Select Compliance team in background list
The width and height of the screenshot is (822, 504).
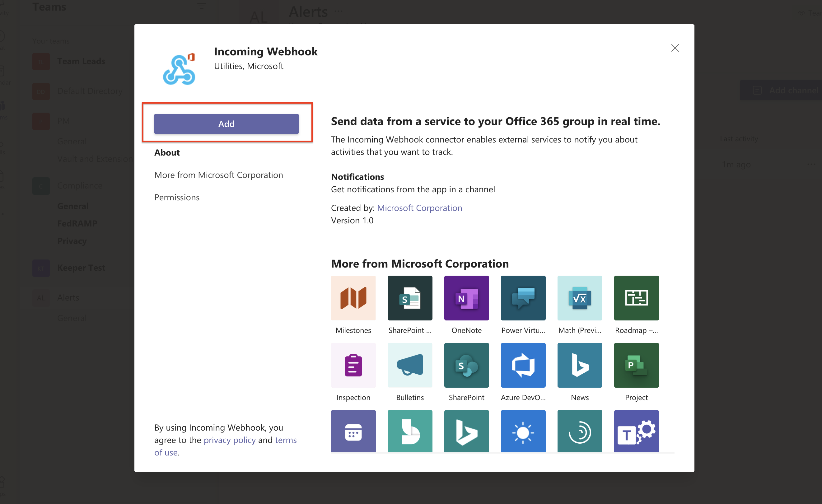[80, 186]
